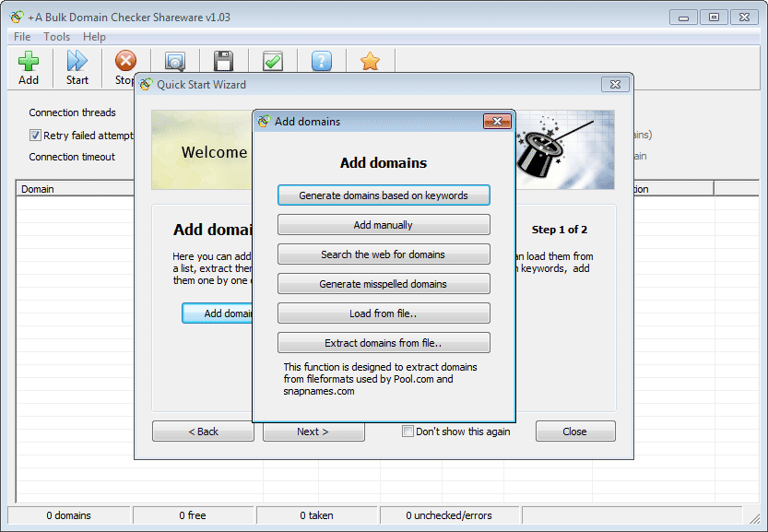
Task: Click the application icon in main title bar
Action: click(17, 18)
